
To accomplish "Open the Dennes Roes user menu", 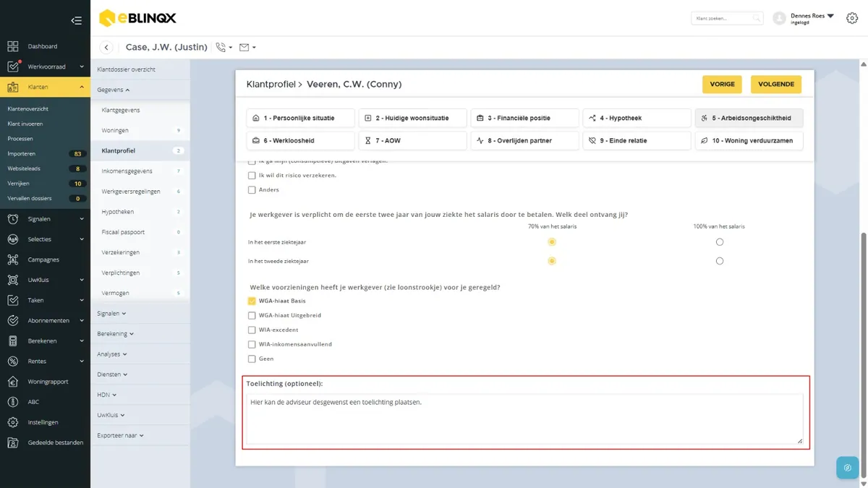I will [812, 18].
